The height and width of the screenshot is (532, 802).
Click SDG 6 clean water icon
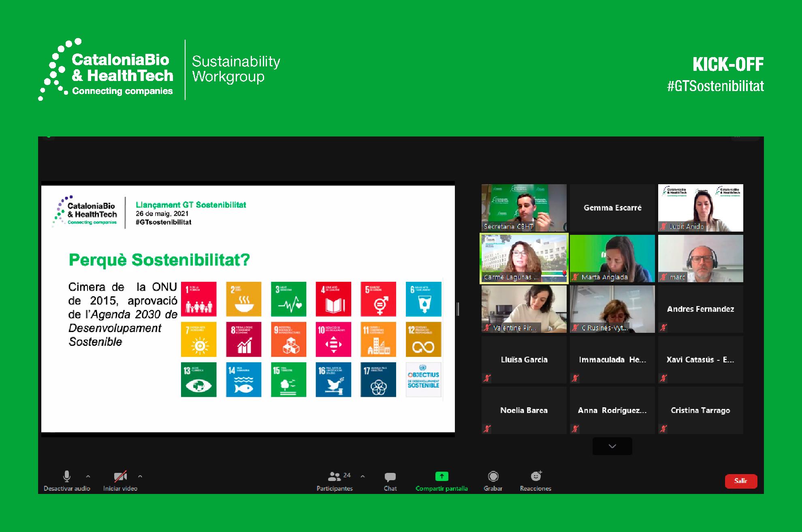(x=423, y=299)
